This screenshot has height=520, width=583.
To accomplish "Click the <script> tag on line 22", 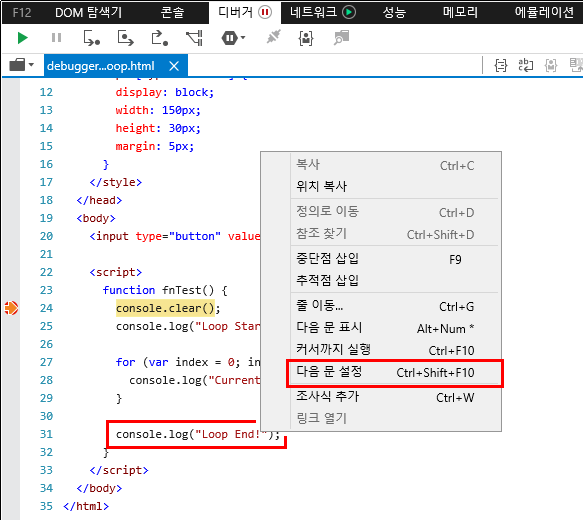I will coord(116,272).
